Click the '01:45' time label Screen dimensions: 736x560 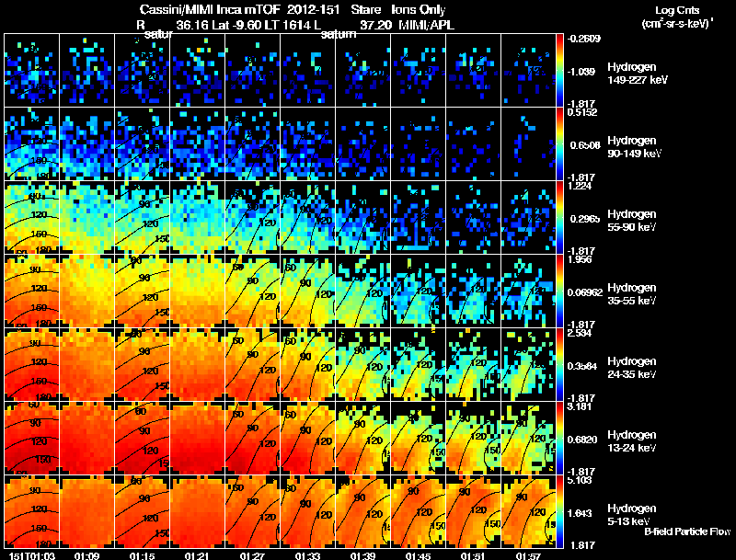coord(418,556)
